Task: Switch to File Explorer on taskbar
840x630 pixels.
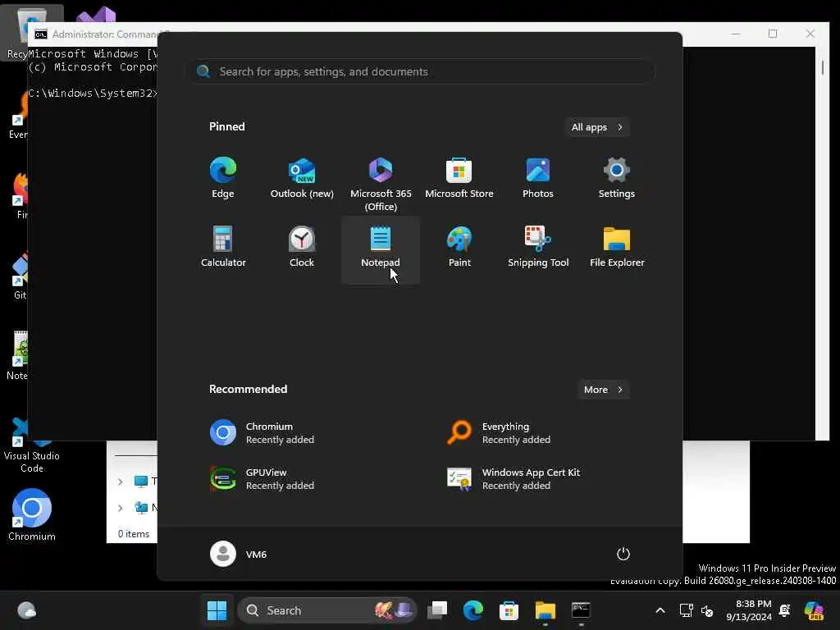Action: click(x=545, y=610)
